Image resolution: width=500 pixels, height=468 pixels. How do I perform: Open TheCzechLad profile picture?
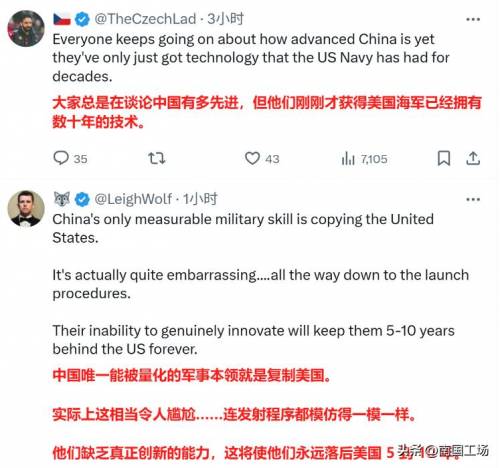click(x=26, y=28)
